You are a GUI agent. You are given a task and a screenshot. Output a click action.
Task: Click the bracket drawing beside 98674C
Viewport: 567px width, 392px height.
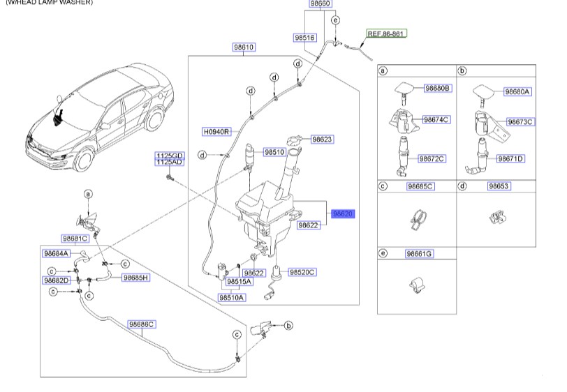point(404,121)
